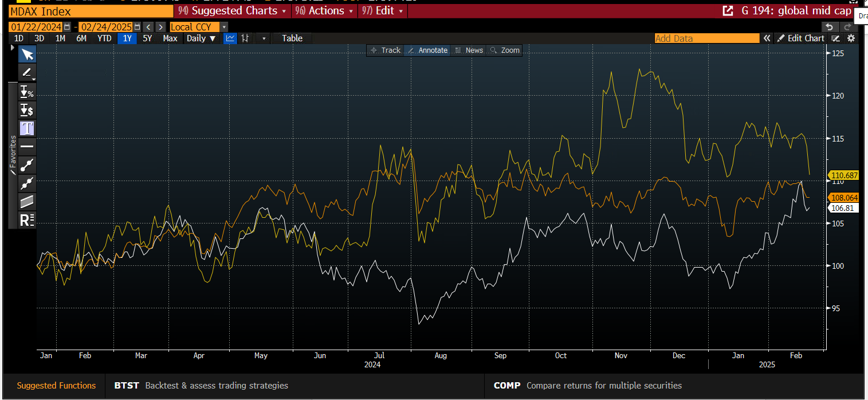Open the Daily periodicity dropdown

point(201,38)
